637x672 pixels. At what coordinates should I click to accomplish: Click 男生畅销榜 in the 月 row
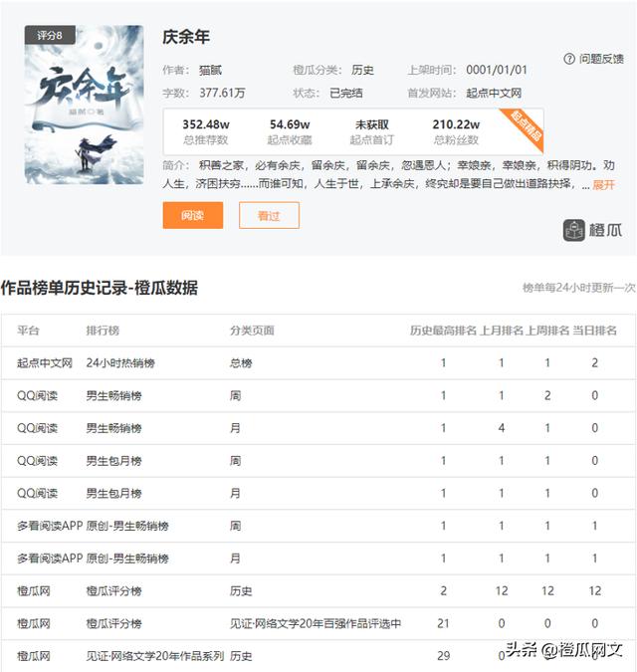[x=113, y=428]
